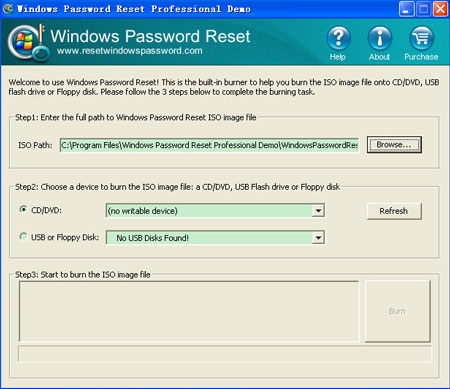Click the burn log output box
Screen dimensions: 450x389
click(189, 311)
